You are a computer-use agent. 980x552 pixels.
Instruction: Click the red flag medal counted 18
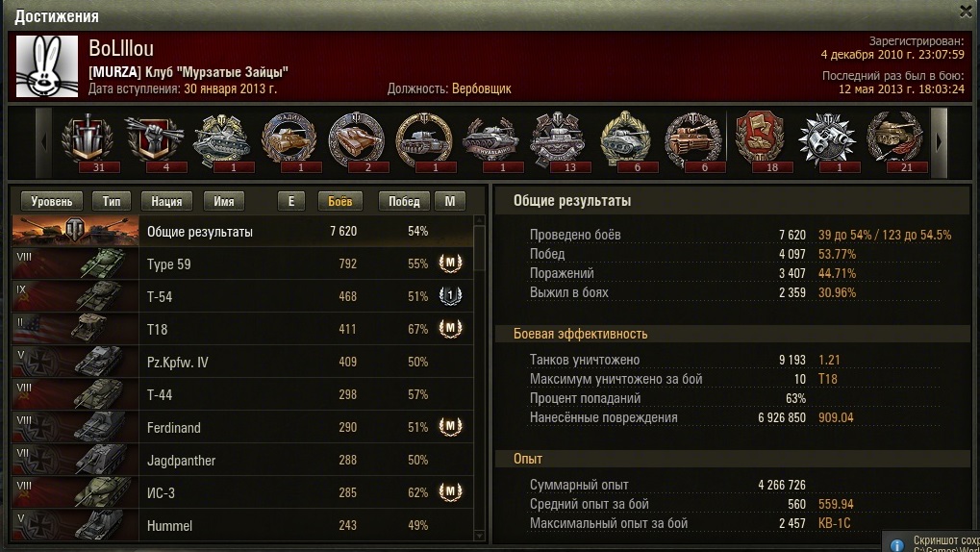click(760, 142)
